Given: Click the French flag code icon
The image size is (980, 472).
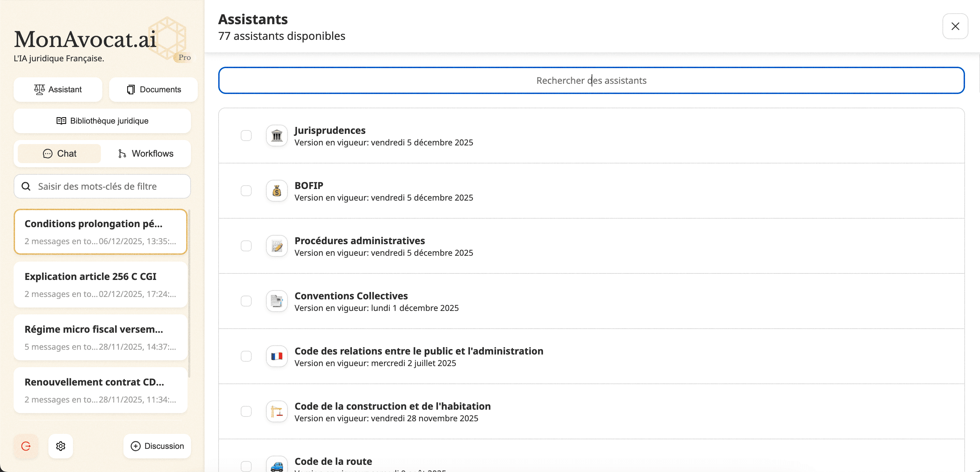Looking at the screenshot, I should [x=277, y=356].
